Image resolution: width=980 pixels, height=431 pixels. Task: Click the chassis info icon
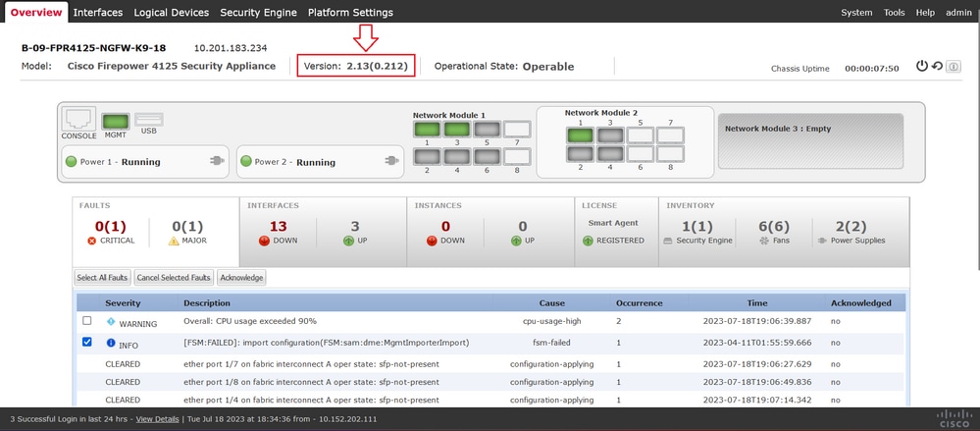[x=954, y=67]
